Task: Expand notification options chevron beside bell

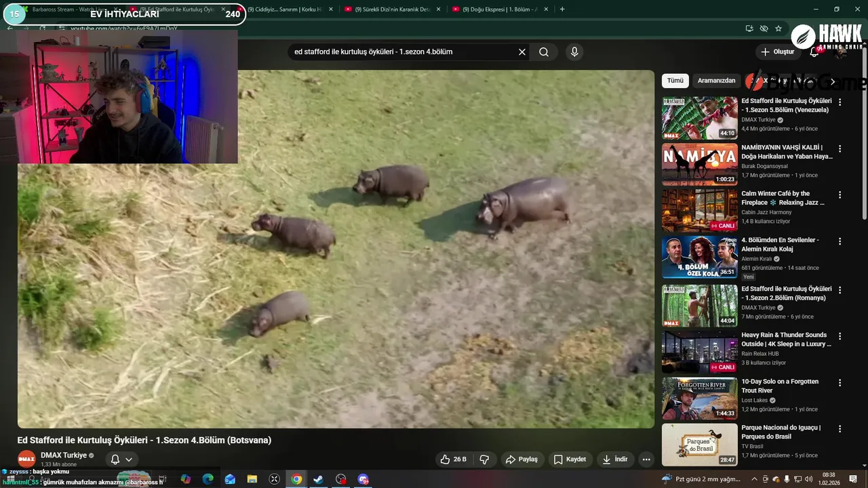Action: point(129,460)
